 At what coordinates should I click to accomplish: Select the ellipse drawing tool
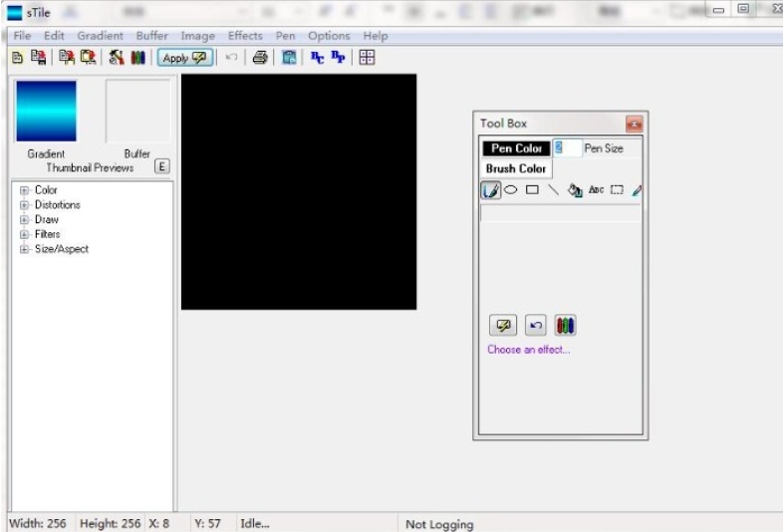coord(511,189)
